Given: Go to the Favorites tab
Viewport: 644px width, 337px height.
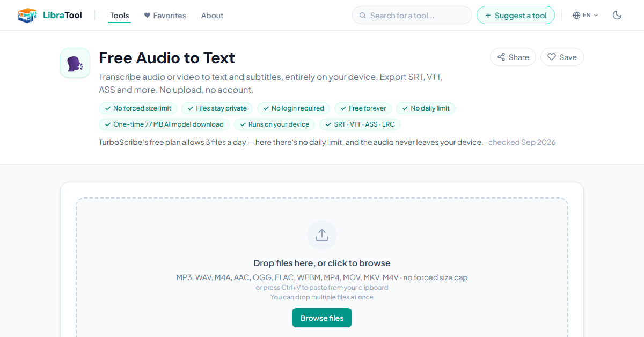Looking at the screenshot, I should coord(165,16).
